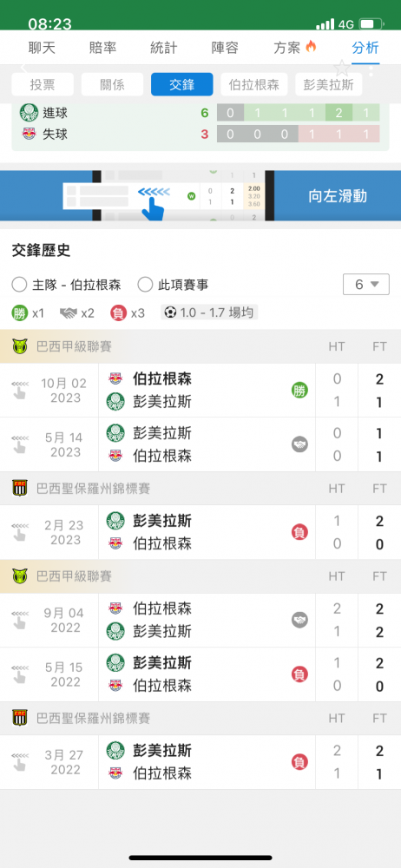
Task: Tap swipe-left hand icon for 10月 02 2023 match
Action: click(19, 391)
